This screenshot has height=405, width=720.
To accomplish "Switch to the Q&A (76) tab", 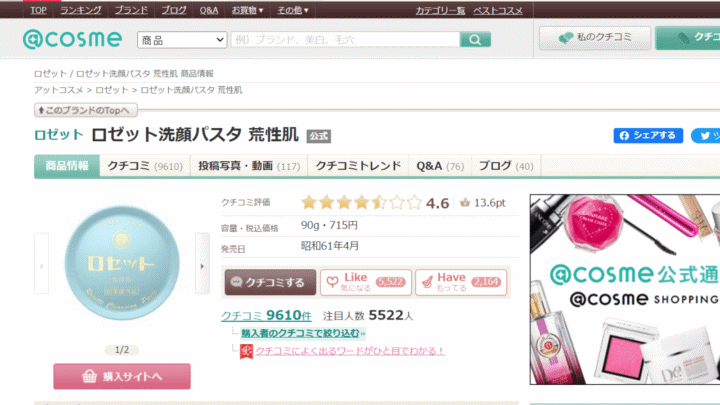I will [440, 166].
